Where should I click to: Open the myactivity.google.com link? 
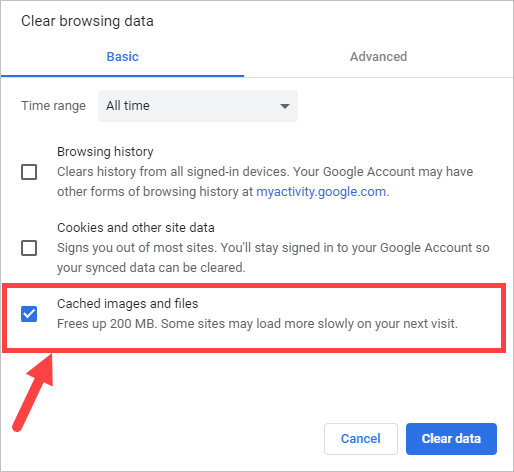(321, 192)
